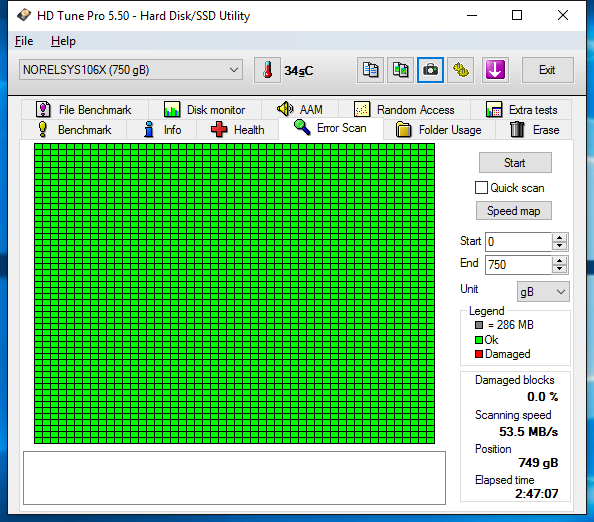
Task: Increase the Start value with up arrow
Action: point(560,238)
